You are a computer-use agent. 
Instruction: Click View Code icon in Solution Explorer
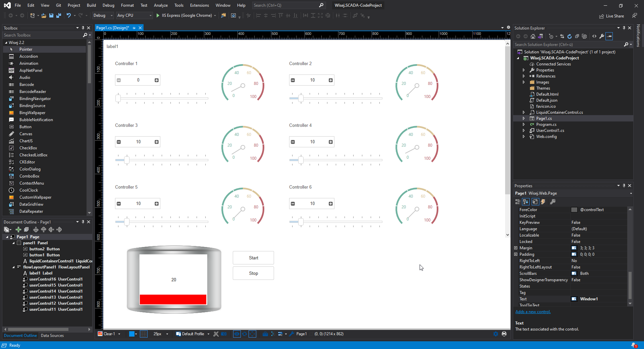pyautogui.click(x=594, y=36)
